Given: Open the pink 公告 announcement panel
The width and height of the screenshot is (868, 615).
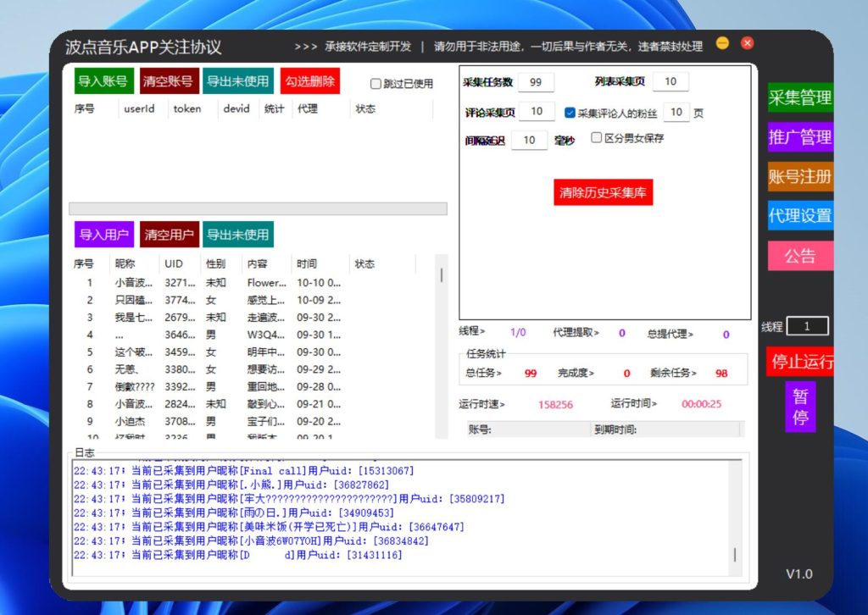Looking at the screenshot, I should point(799,256).
